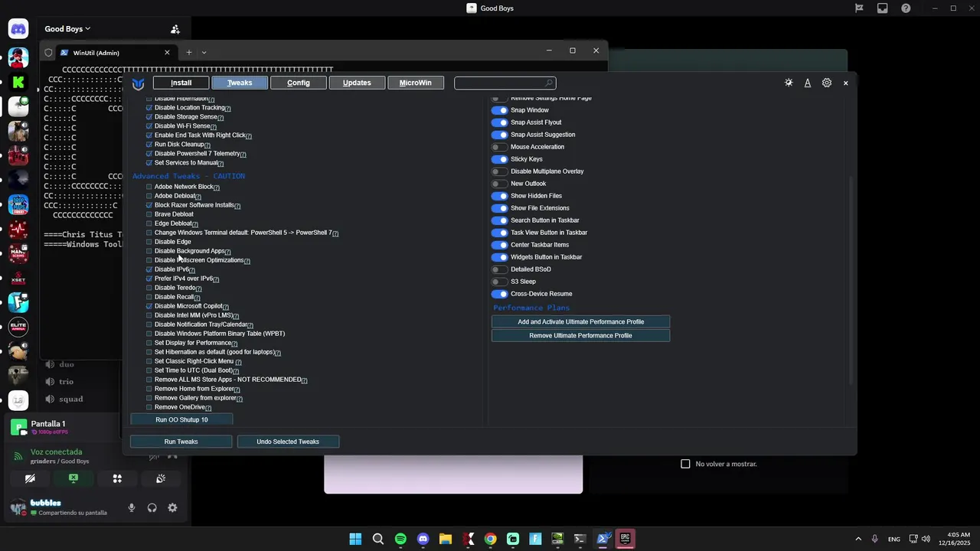Open the Config tab
This screenshot has height=551, width=980.
(x=299, y=83)
